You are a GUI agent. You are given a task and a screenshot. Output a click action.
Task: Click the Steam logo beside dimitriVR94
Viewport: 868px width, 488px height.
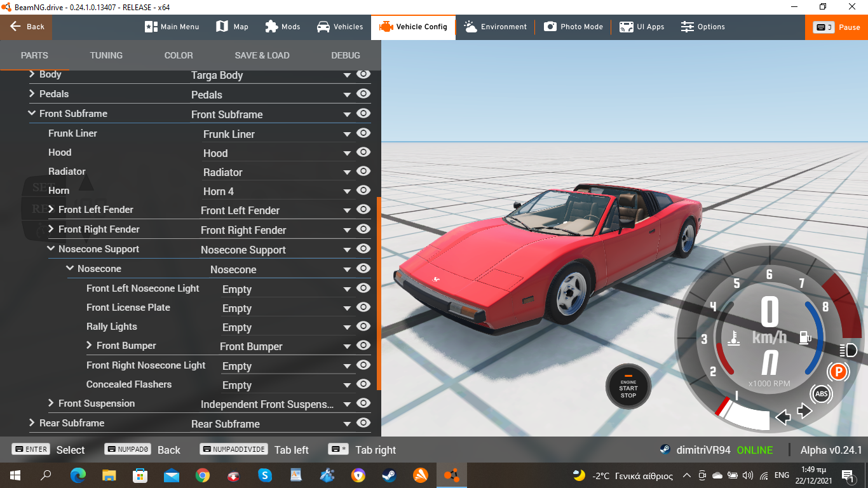click(x=665, y=450)
